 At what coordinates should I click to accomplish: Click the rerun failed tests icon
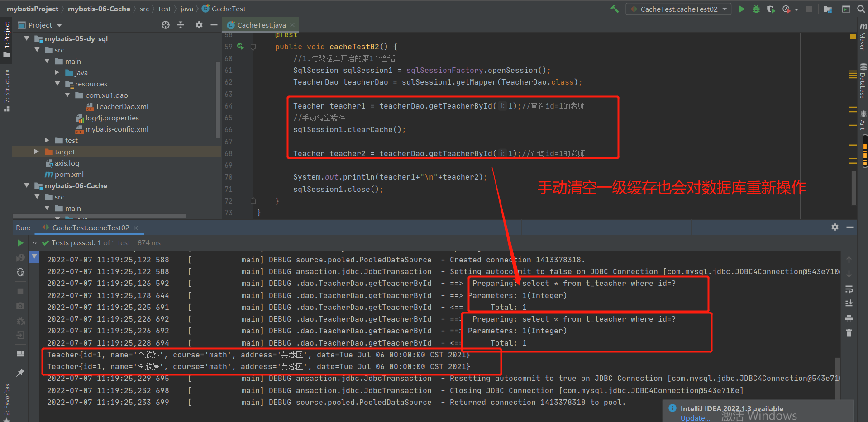click(20, 258)
